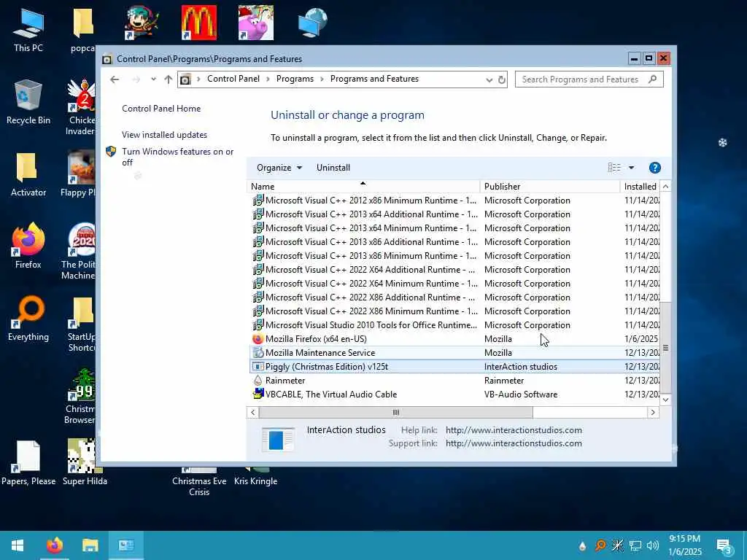
Task: Select Mozilla Maintenance Service entry
Action: pyautogui.click(x=455, y=353)
